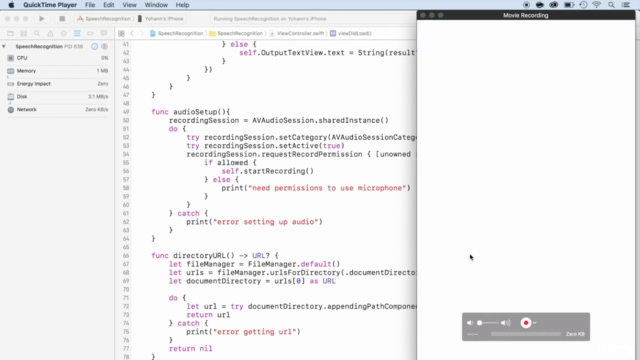The image size is (640, 360).
Task: Open the File menu
Action: coord(90,5)
